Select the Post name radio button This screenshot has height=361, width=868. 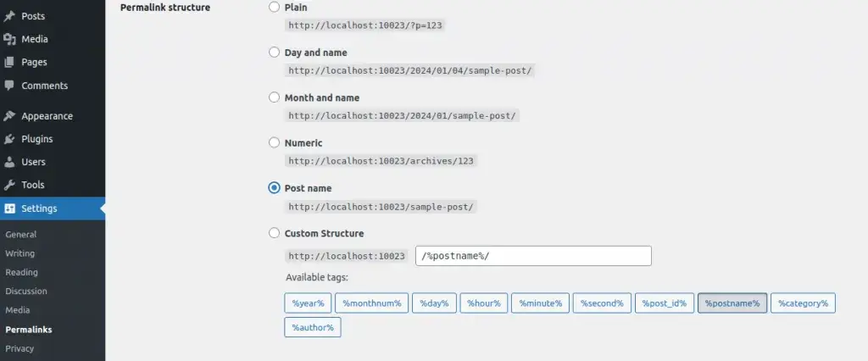[x=274, y=188]
